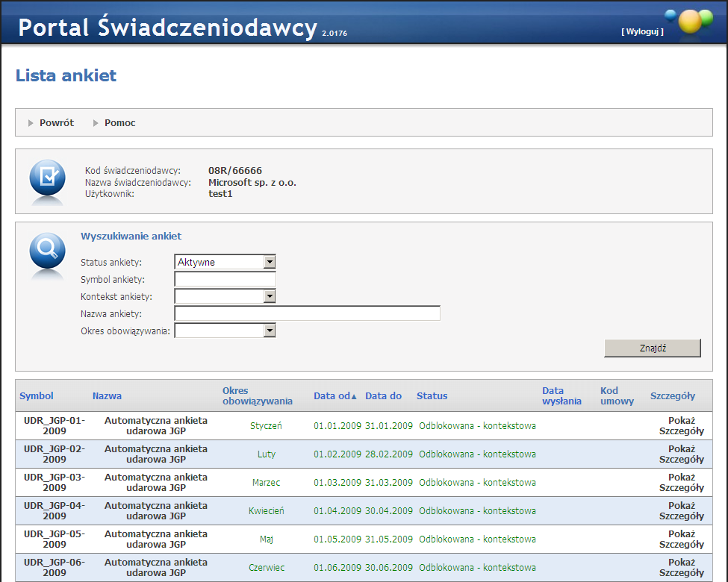Focus the Symbol ankiety text field

[225, 279]
